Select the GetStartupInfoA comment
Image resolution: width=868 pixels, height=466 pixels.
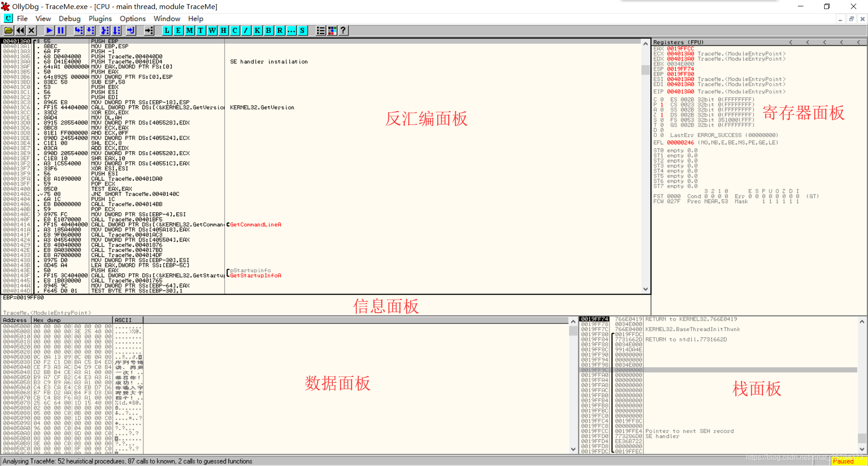pos(255,276)
